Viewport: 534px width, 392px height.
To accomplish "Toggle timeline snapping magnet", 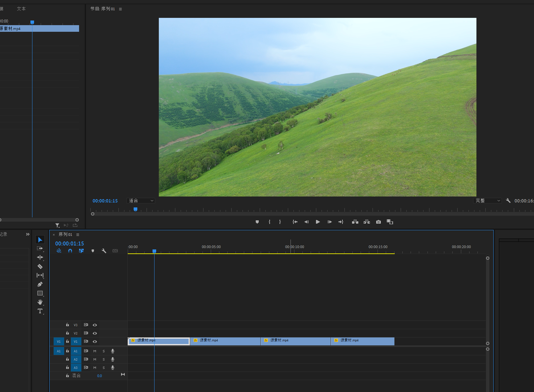I will (x=70, y=251).
